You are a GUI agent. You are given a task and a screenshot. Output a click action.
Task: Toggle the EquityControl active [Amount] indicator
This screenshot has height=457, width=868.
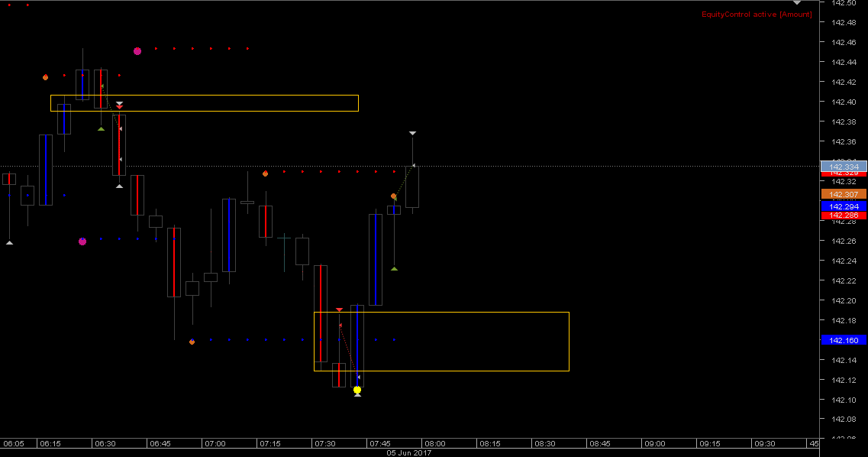[x=757, y=14]
